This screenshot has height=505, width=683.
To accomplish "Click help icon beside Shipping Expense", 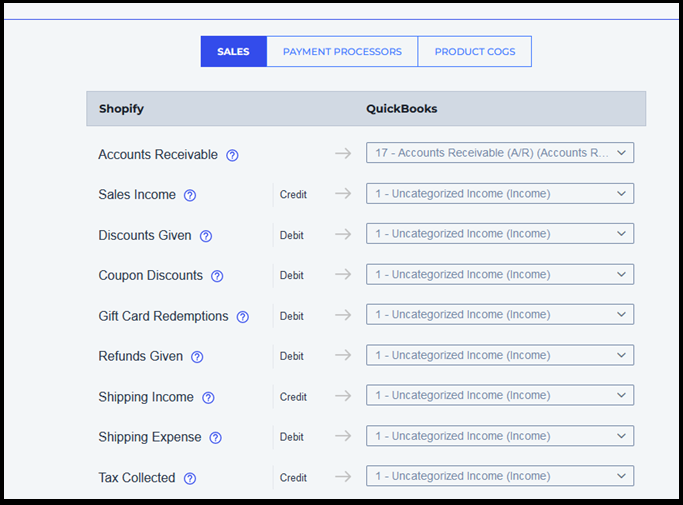I will [215, 438].
